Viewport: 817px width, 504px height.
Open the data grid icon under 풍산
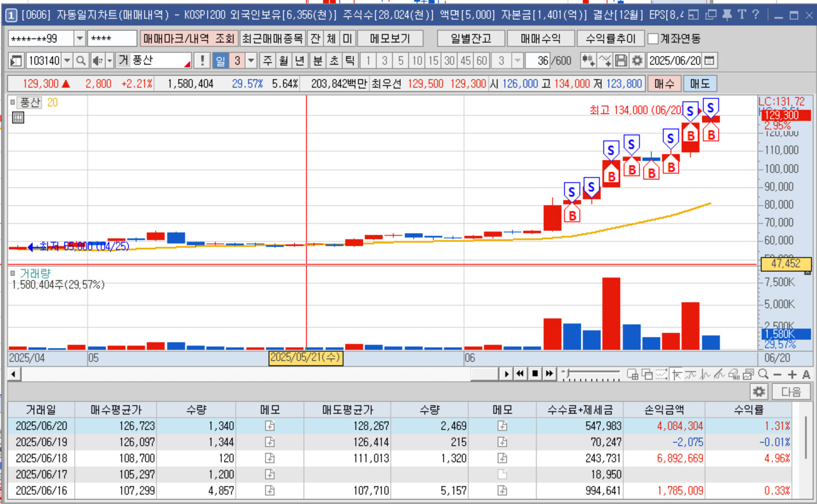pos(18,117)
